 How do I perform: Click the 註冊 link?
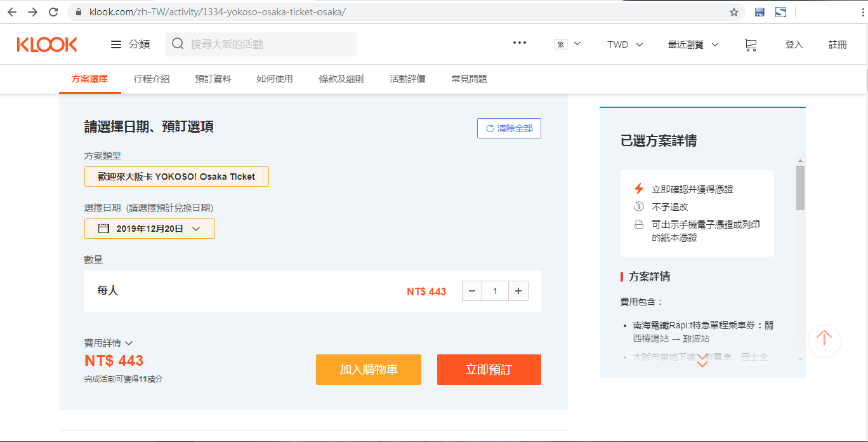838,44
